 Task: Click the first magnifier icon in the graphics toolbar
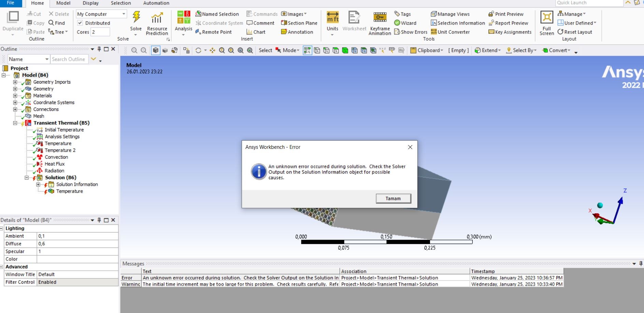[134, 51]
